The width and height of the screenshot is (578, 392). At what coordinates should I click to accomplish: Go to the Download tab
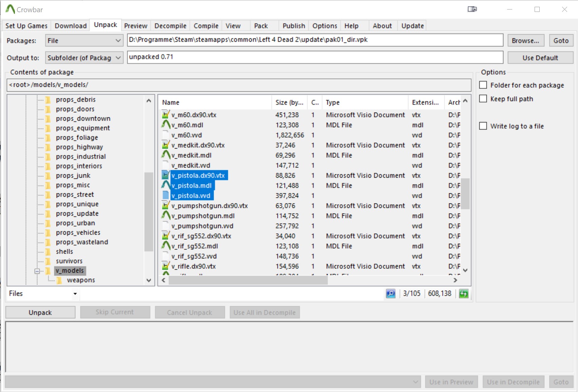71,26
